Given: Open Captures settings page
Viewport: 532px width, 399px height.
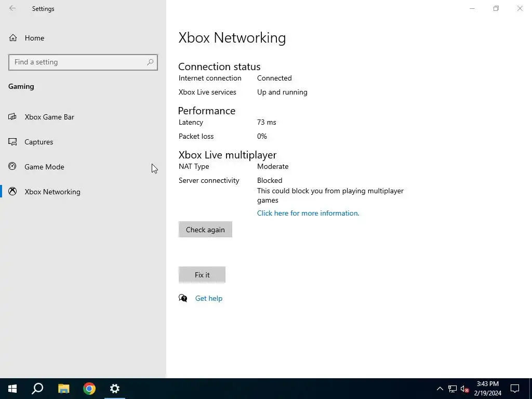Looking at the screenshot, I should [83, 142].
